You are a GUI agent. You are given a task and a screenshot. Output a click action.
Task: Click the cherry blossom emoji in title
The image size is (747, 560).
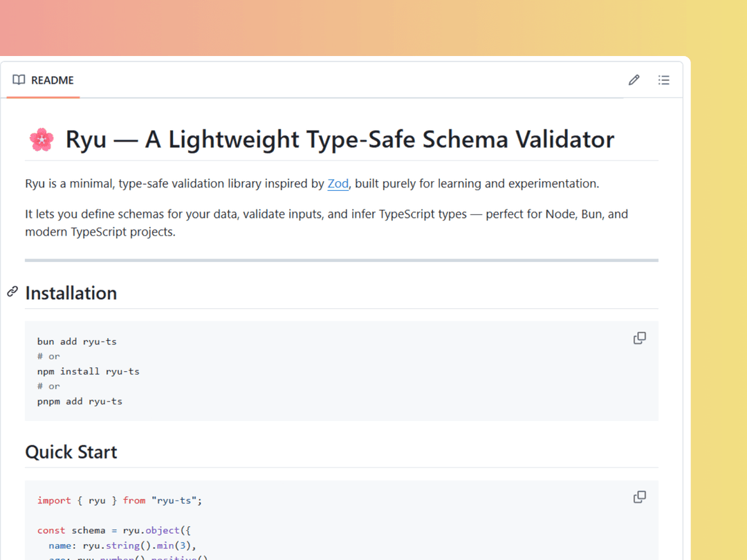pyautogui.click(x=41, y=140)
